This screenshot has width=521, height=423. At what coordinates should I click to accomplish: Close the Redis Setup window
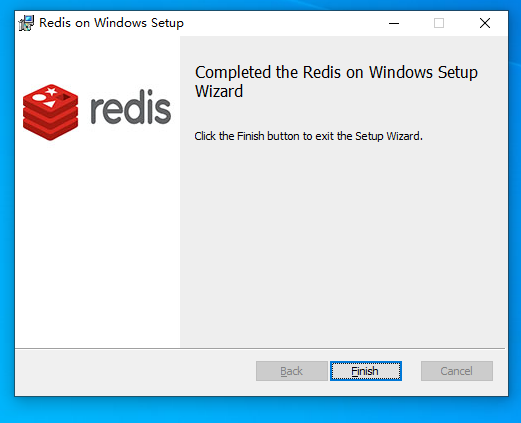pos(485,23)
